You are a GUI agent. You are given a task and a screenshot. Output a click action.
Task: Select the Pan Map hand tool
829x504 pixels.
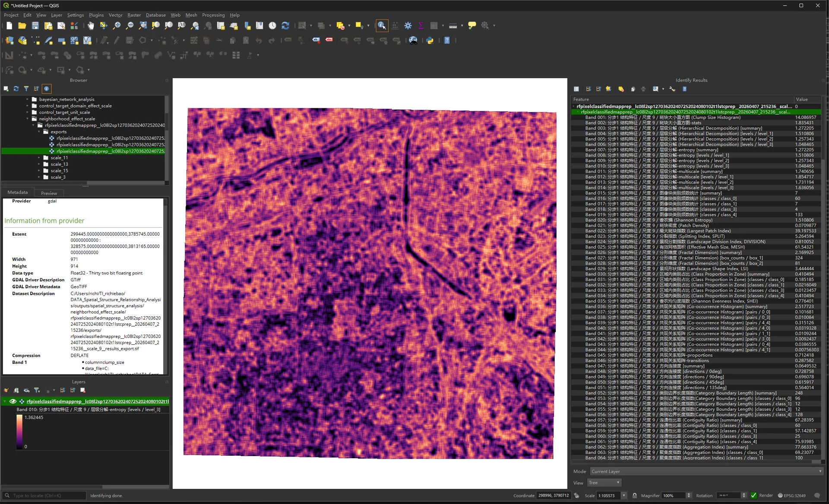[91, 26]
